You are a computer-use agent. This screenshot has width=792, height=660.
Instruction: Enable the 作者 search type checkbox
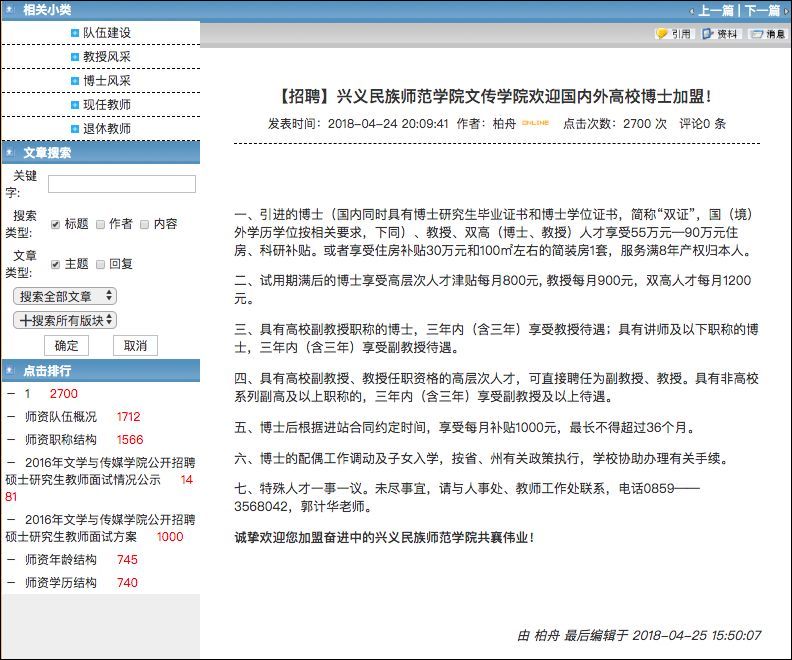coord(100,224)
